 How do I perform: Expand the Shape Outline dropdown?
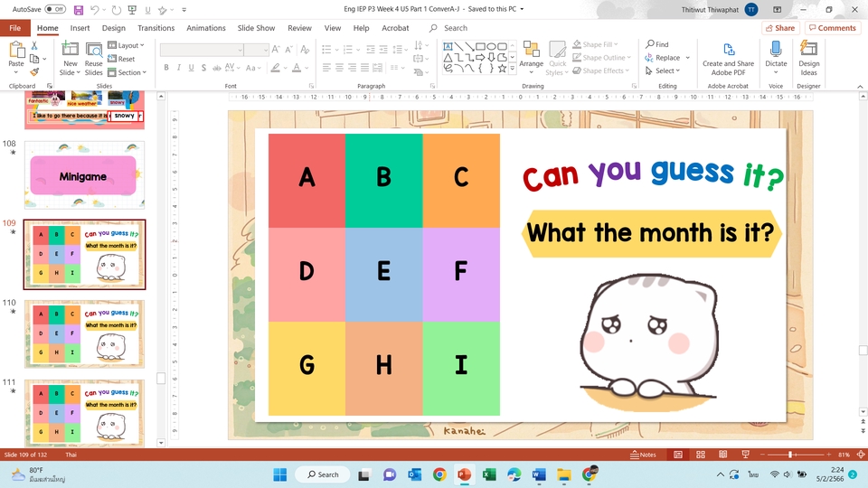tap(601, 58)
